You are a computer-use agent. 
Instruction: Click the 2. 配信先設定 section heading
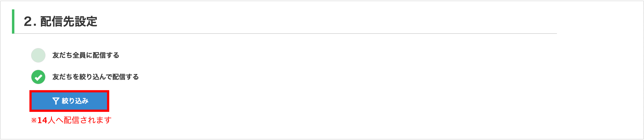tap(60, 22)
